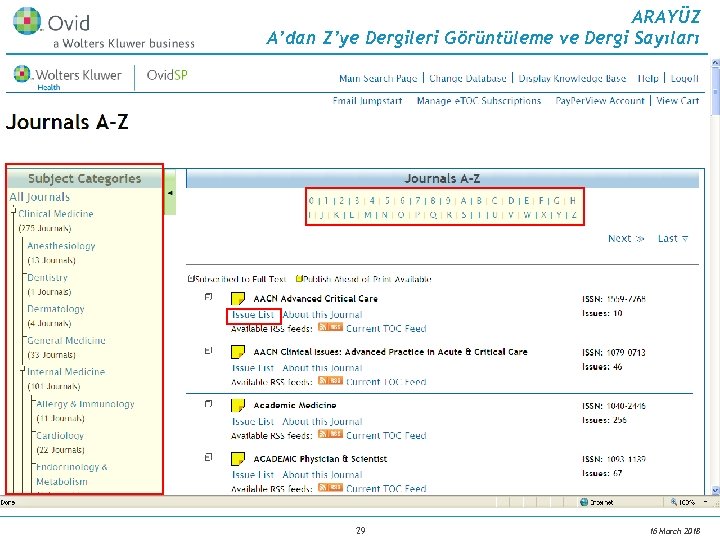Jump to journals starting with letter Z
Screen dimensions: 720x540
point(574,215)
